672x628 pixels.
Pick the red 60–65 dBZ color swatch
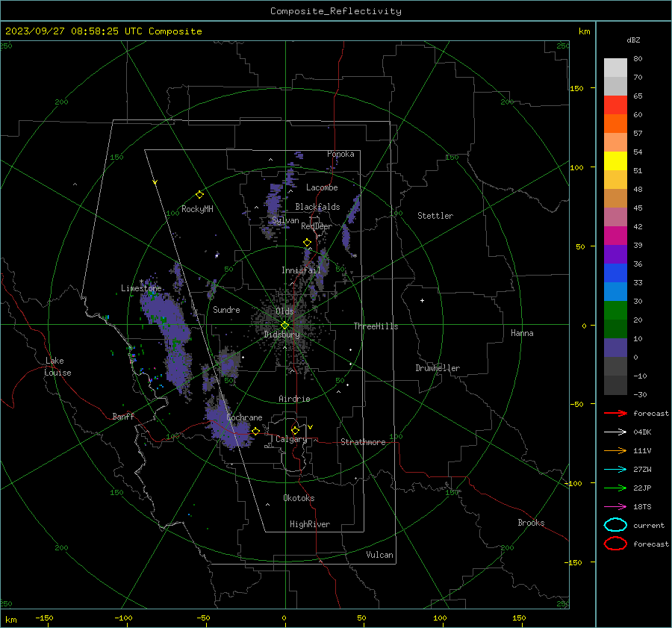coord(615,105)
